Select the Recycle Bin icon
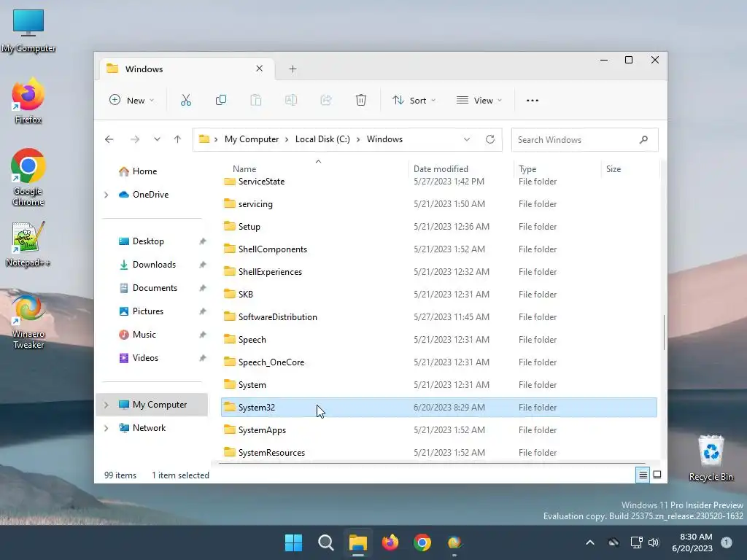This screenshot has width=747, height=560. [x=711, y=458]
